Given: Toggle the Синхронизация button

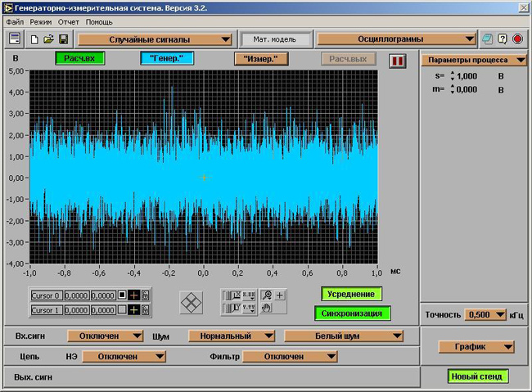Looking at the screenshot, I should [x=352, y=313].
